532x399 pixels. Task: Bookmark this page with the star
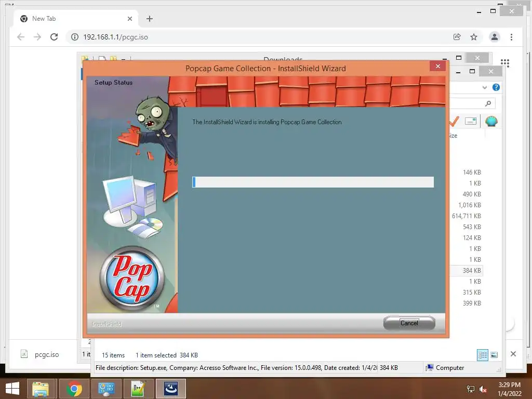(474, 37)
